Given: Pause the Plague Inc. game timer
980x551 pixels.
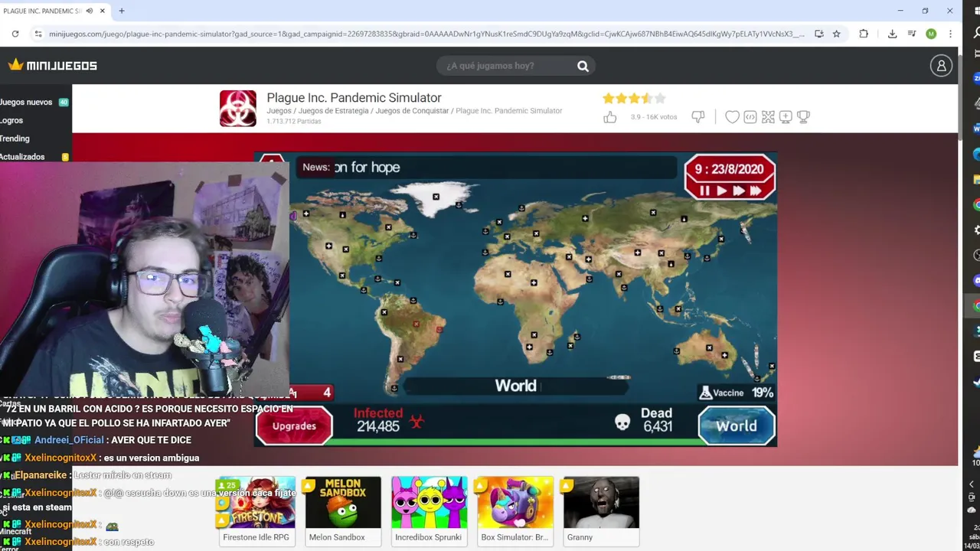Looking at the screenshot, I should click(x=704, y=191).
